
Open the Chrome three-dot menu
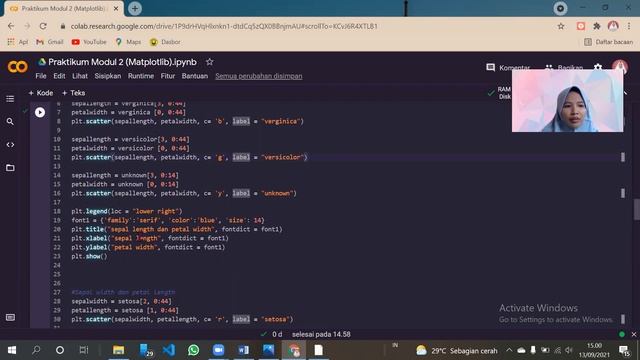pyautogui.click(x=629, y=26)
